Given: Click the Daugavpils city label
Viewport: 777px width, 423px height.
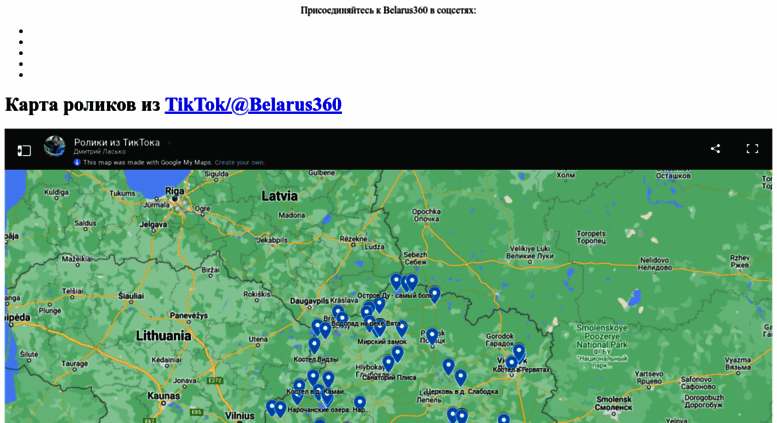Looking at the screenshot, I should click(309, 301).
